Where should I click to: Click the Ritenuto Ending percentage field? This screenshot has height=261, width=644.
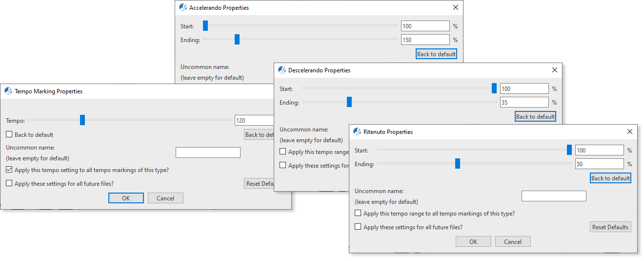point(600,164)
